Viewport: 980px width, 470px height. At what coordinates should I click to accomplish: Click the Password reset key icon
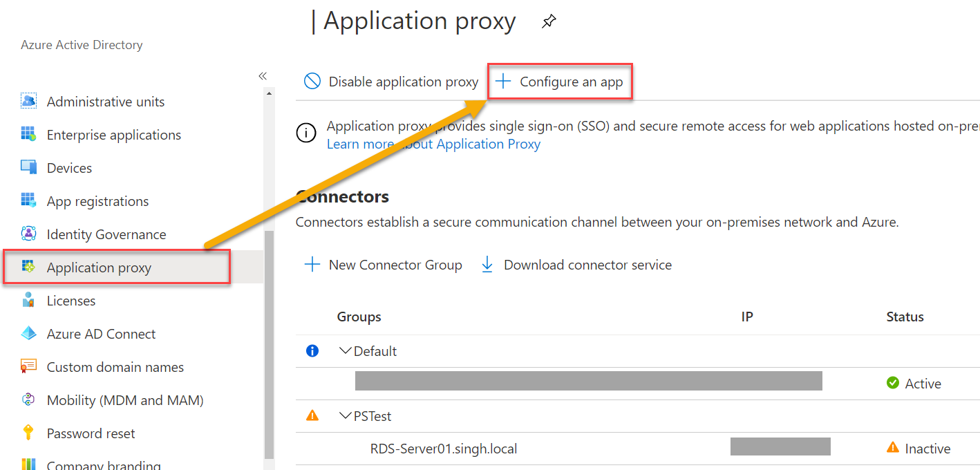(28, 433)
